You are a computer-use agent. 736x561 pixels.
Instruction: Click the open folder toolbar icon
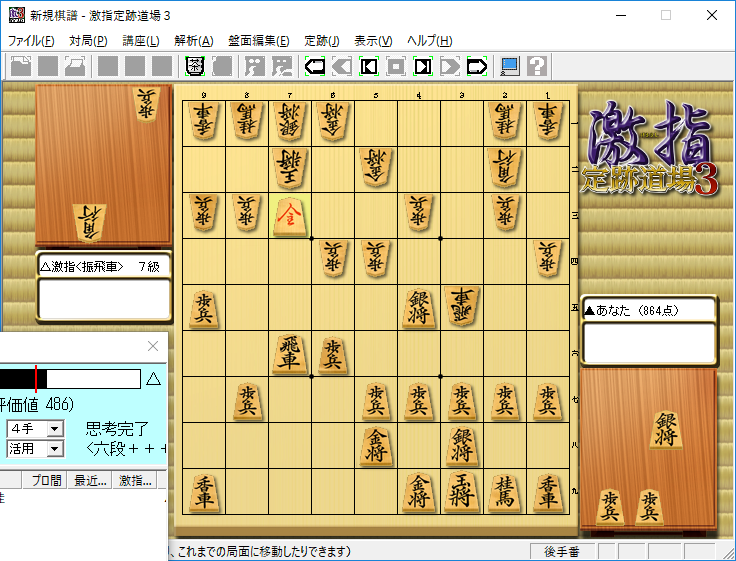(75, 66)
